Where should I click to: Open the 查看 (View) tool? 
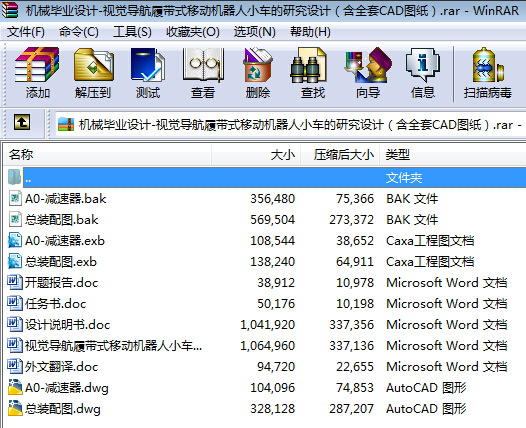tap(203, 65)
